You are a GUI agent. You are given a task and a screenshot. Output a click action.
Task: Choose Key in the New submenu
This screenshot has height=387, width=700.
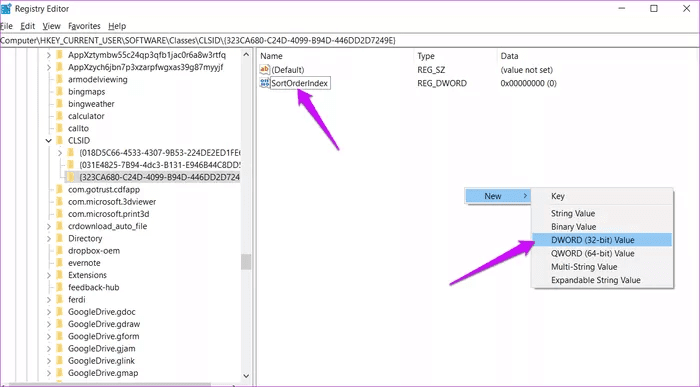pyautogui.click(x=601, y=196)
